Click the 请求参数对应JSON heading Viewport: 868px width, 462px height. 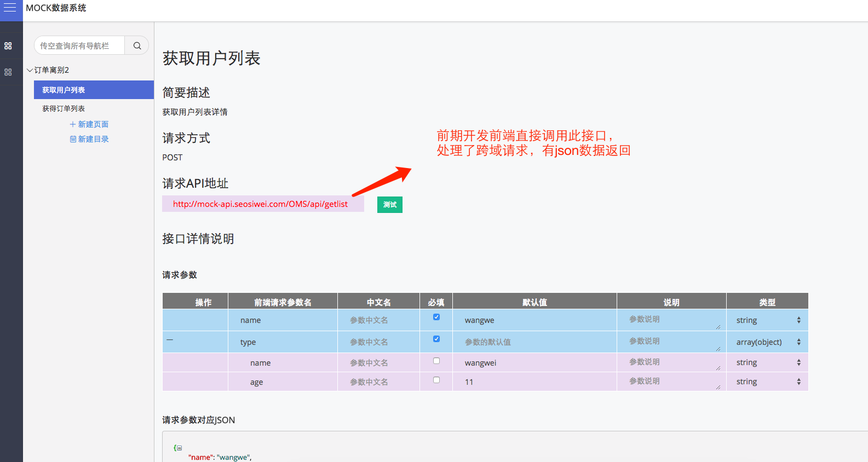(x=199, y=420)
